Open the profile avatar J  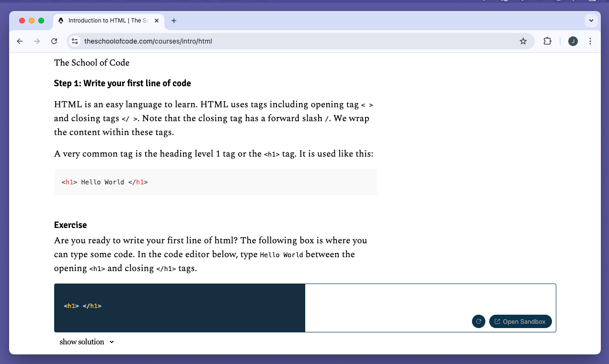[x=573, y=41]
